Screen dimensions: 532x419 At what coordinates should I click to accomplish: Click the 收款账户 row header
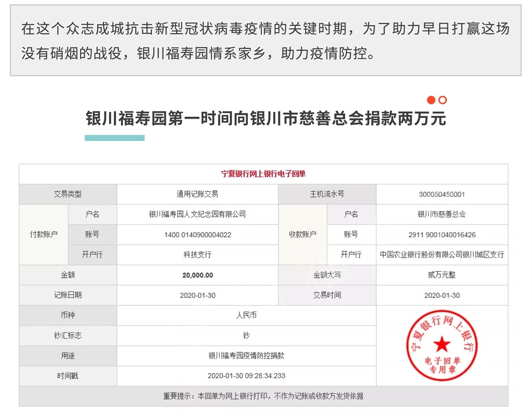click(x=303, y=234)
